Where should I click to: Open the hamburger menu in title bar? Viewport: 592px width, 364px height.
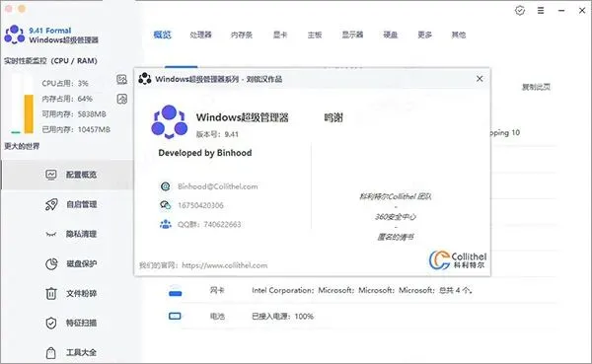541,11
